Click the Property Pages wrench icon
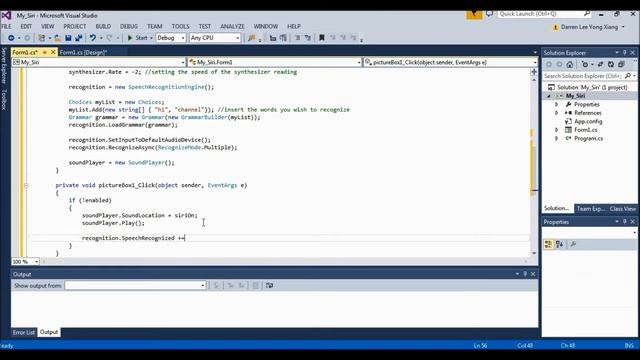 [573, 244]
